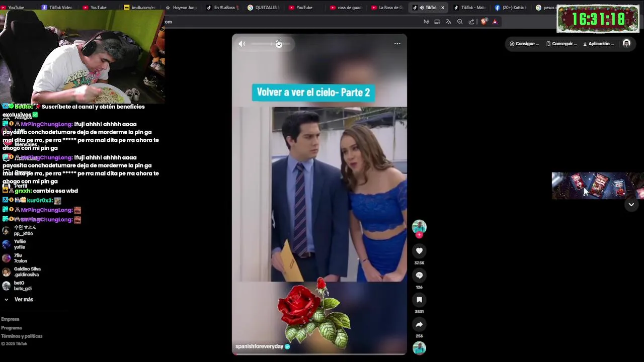Open the sound disc avatar below share count
644x362 pixels.
tap(419, 348)
